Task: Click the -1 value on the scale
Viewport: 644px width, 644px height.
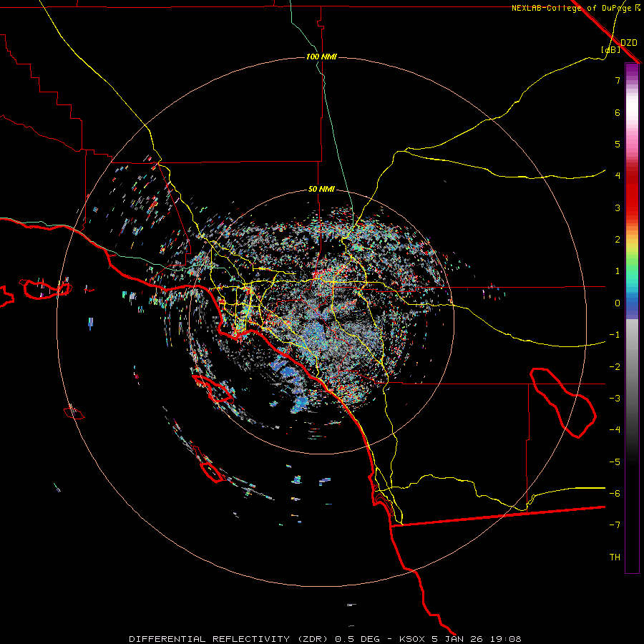Action: click(615, 335)
